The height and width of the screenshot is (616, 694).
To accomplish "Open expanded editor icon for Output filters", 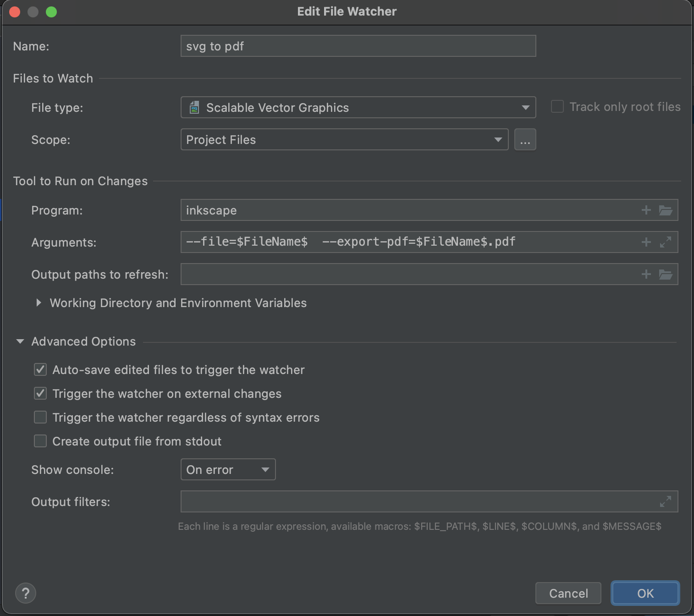I will point(666,501).
